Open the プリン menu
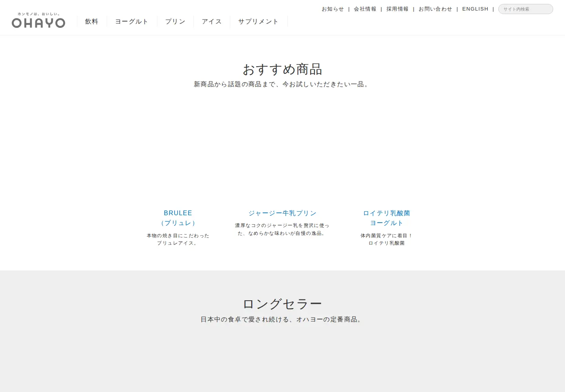The width and height of the screenshot is (565, 392). 175,22
